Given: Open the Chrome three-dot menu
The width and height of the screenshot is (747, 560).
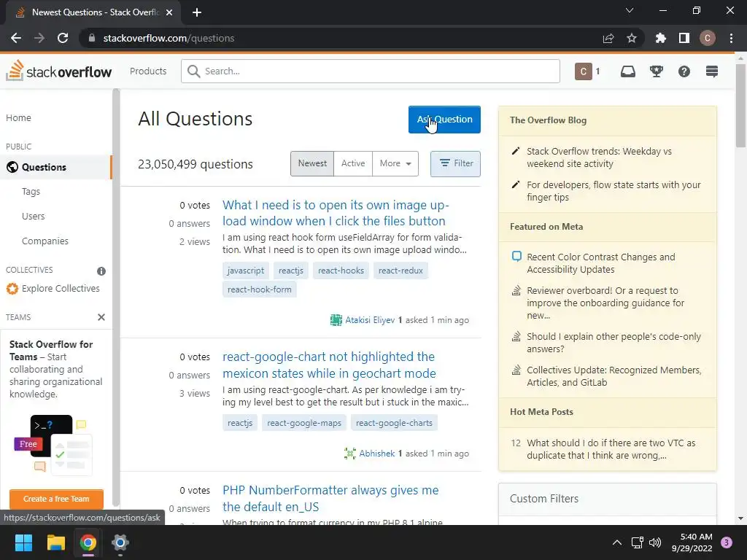Looking at the screenshot, I should click(731, 38).
